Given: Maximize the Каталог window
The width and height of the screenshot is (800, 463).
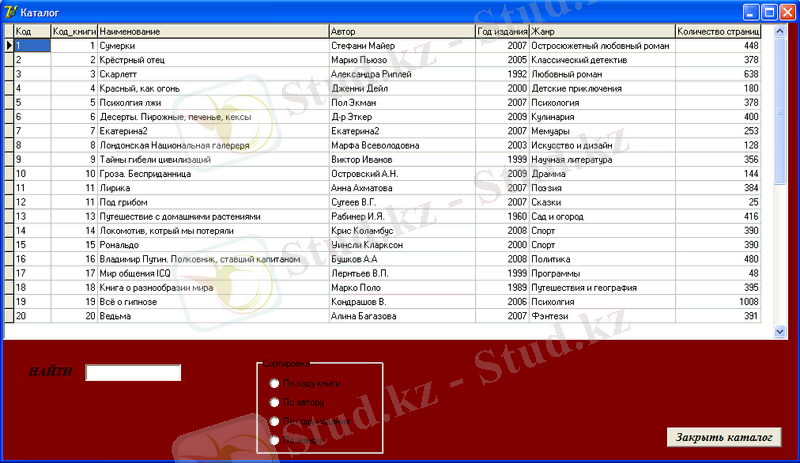Looking at the screenshot, I should point(769,12).
